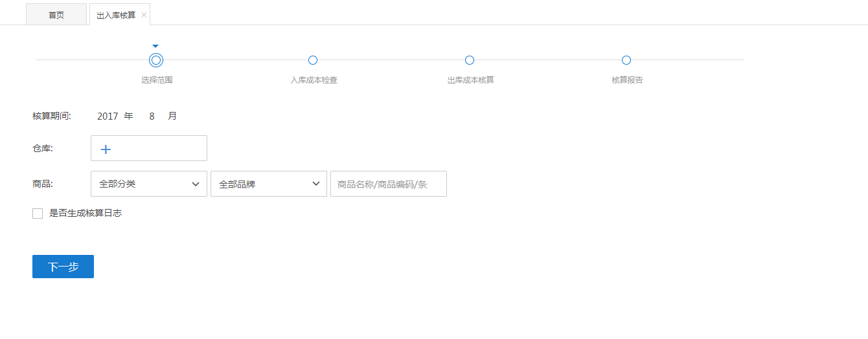Switch to the 首页 tab

click(x=56, y=14)
